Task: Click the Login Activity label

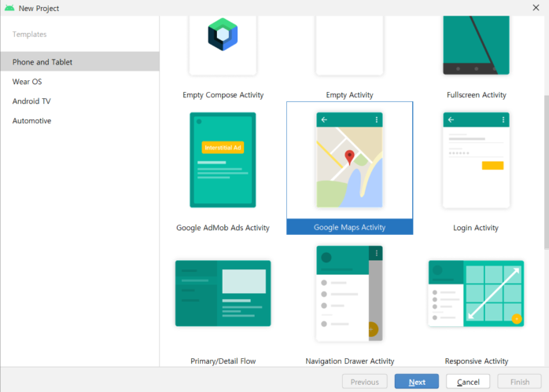Action: pyautogui.click(x=476, y=228)
